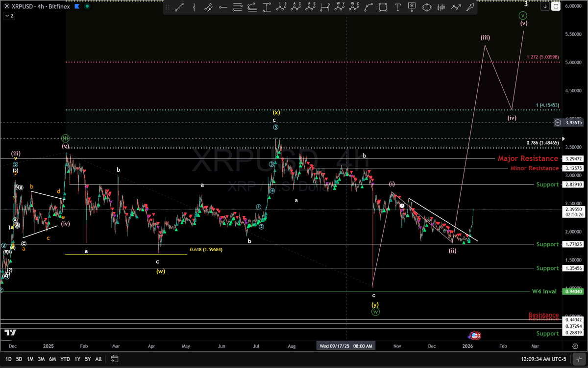The width and height of the screenshot is (588, 368).
Task: Select the Ellipse shape tool
Action: point(427,7)
